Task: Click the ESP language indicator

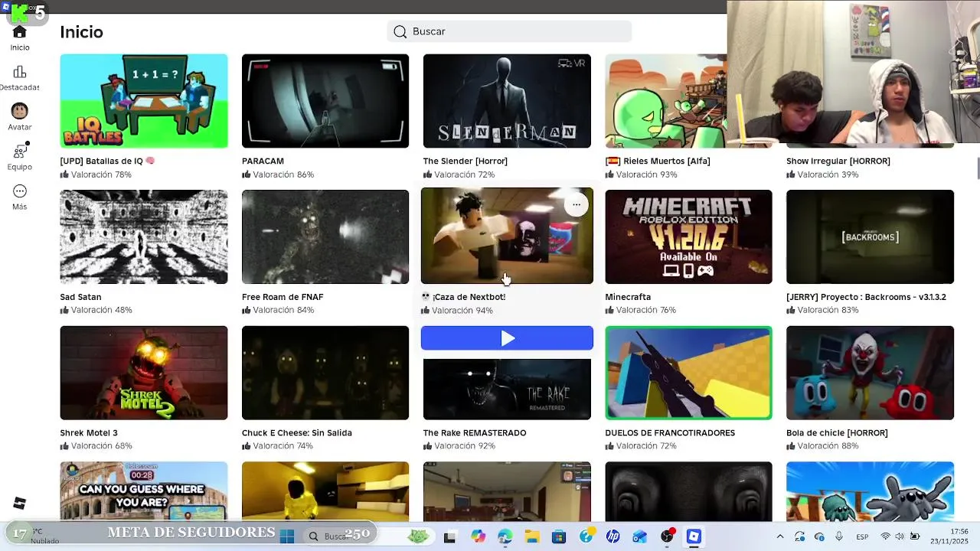Action: click(863, 536)
